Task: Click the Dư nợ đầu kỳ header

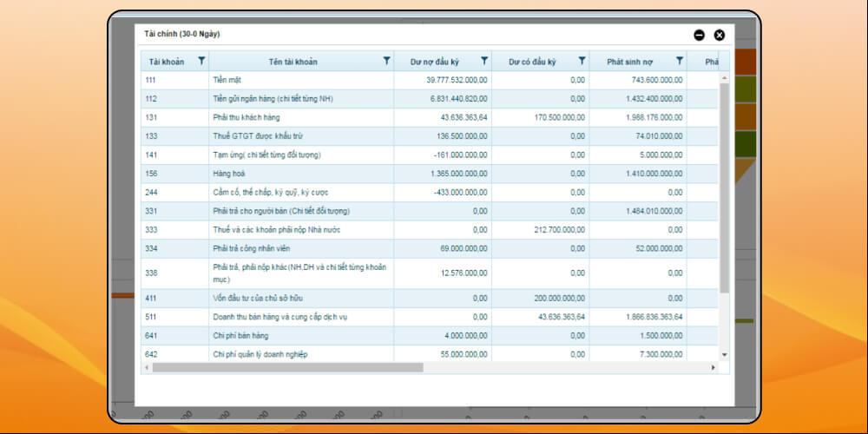Action: [x=435, y=62]
